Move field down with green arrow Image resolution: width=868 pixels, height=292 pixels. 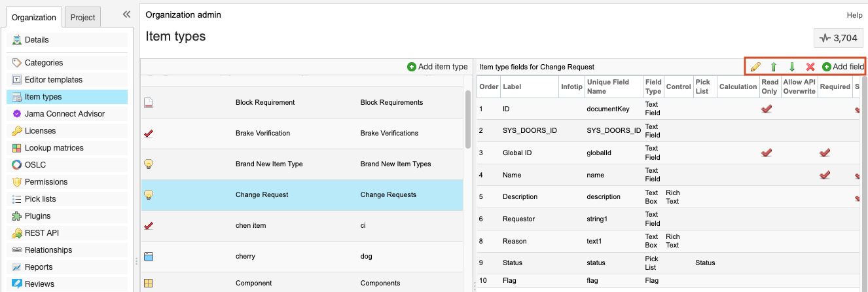click(x=792, y=67)
